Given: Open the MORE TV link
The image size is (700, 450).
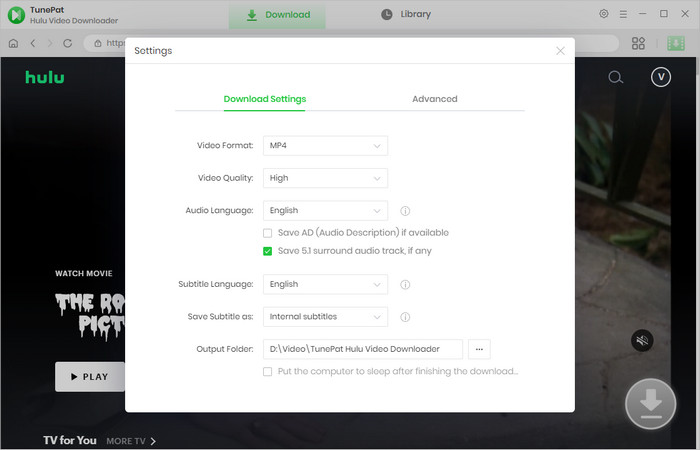Looking at the screenshot, I should coord(131,441).
